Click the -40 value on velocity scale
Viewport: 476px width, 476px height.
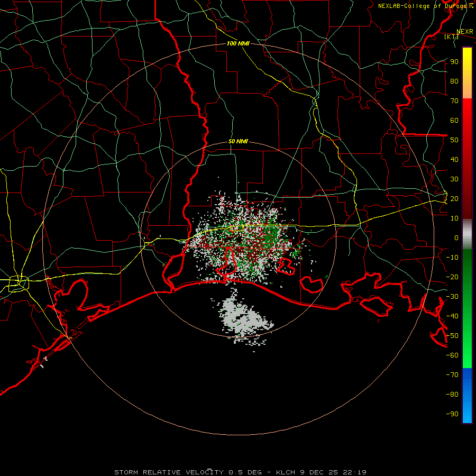coord(452,316)
